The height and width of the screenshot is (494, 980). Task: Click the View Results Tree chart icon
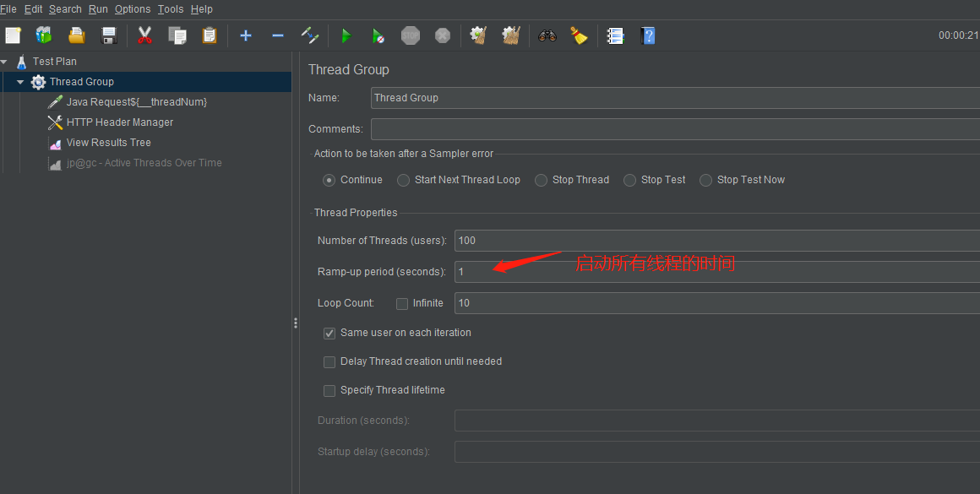(x=55, y=143)
